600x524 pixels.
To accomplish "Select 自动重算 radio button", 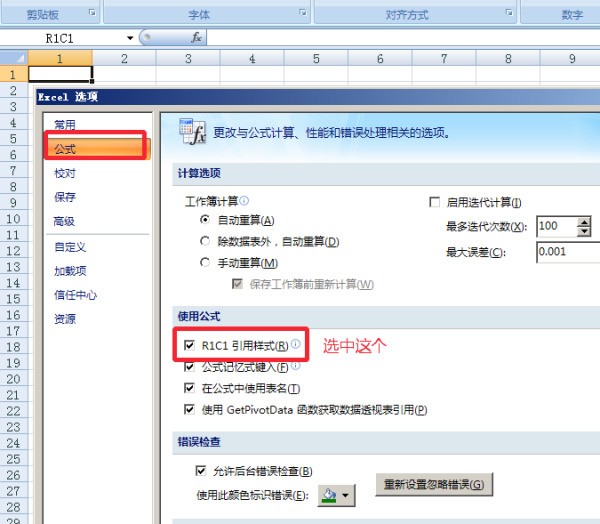I will pyautogui.click(x=205, y=220).
